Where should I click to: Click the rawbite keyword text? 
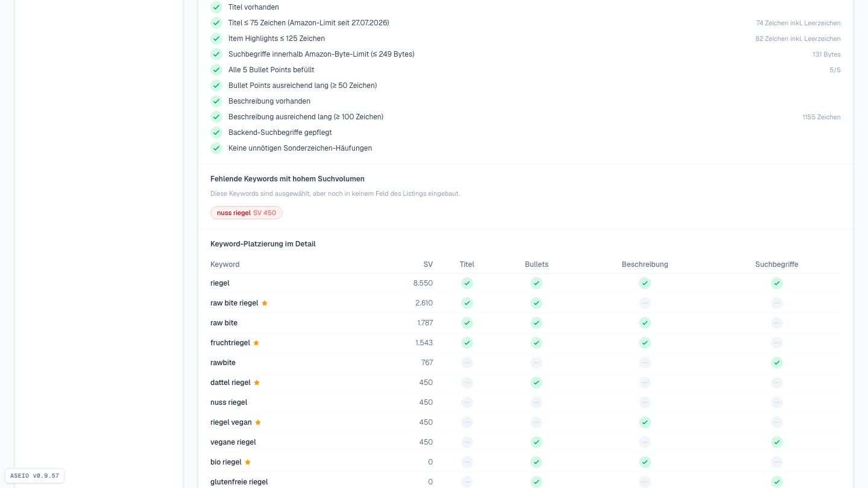tap(223, 363)
